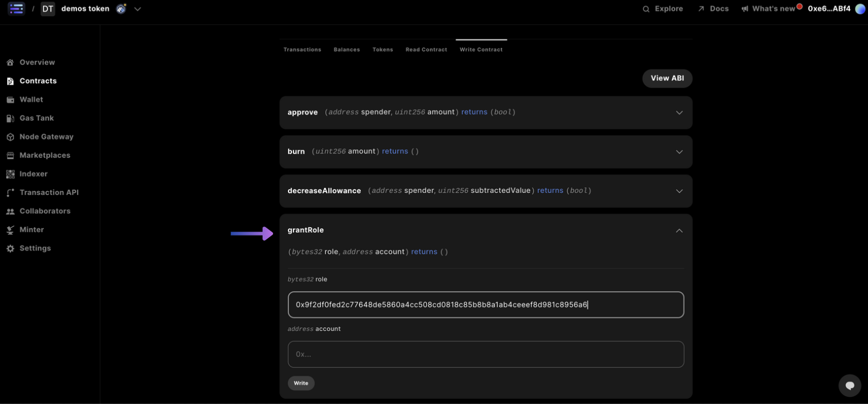Screen dimensions: 868x404
Task: Click the Minter icon in sidebar
Action: 10,230
